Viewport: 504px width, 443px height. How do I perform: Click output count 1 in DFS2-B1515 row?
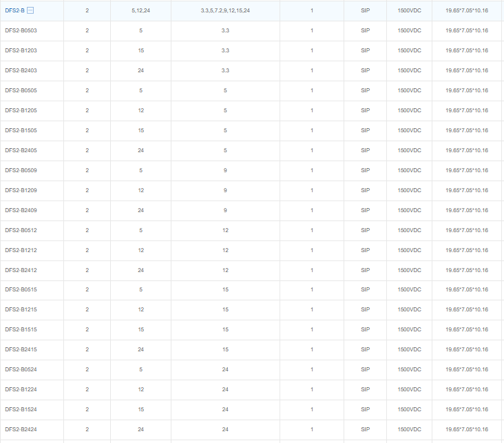tap(312, 329)
